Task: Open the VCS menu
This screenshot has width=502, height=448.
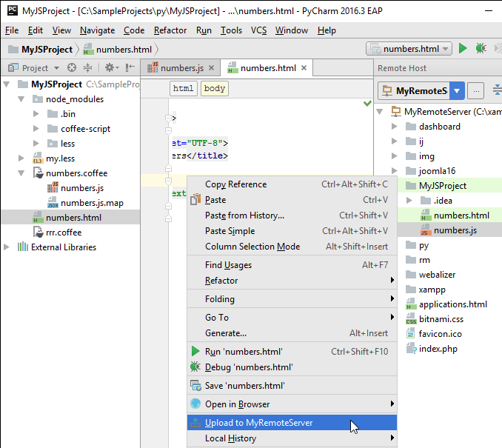Action: (x=258, y=30)
